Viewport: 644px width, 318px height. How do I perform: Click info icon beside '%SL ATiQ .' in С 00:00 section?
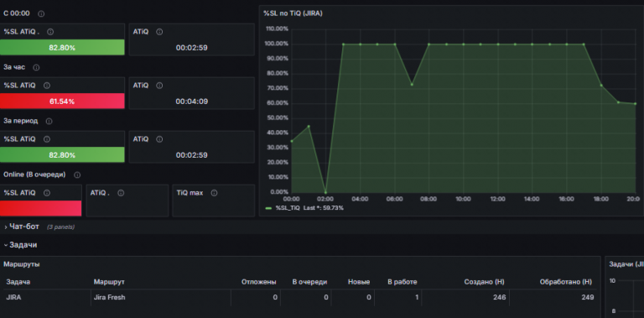pos(50,32)
